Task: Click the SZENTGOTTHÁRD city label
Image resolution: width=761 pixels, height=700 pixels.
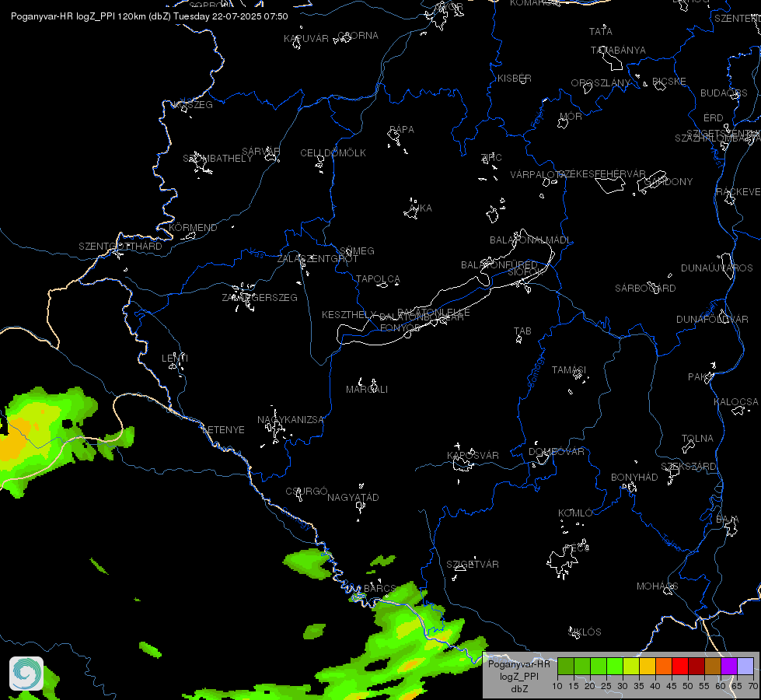Action: 120,247
